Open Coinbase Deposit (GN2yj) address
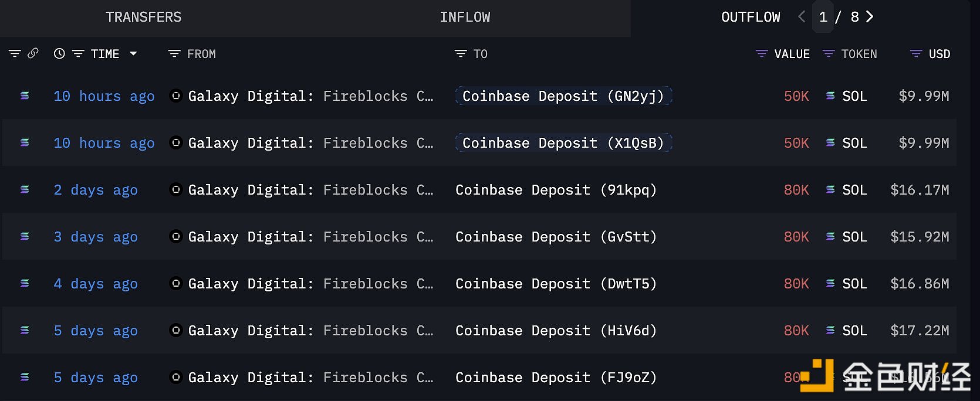The width and height of the screenshot is (980, 401). click(563, 96)
